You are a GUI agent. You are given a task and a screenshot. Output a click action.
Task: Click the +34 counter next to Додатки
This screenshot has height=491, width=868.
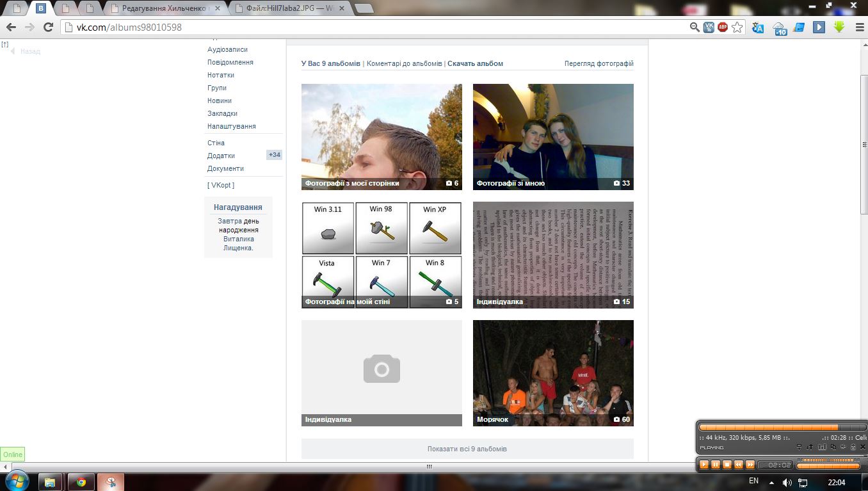[274, 155]
